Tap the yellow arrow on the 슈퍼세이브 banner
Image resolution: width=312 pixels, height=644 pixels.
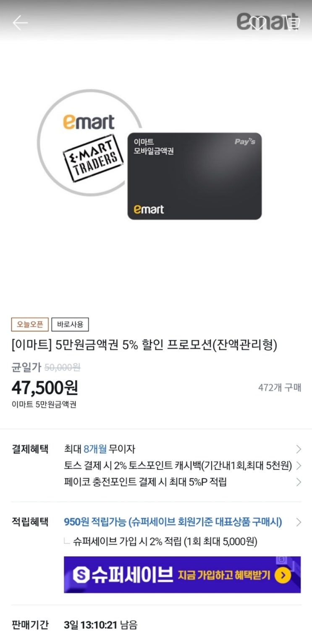coord(283,575)
